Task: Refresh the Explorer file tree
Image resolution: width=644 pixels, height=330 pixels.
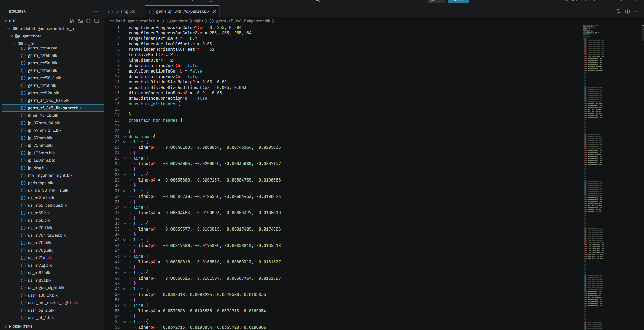Action: pos(88,21)
